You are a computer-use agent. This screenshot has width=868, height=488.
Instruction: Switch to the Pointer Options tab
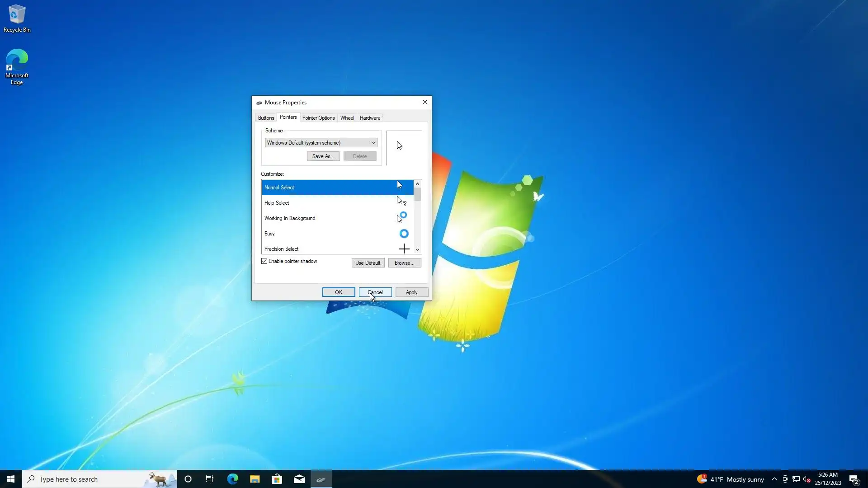pyautogui.click(x=318, y=118)
